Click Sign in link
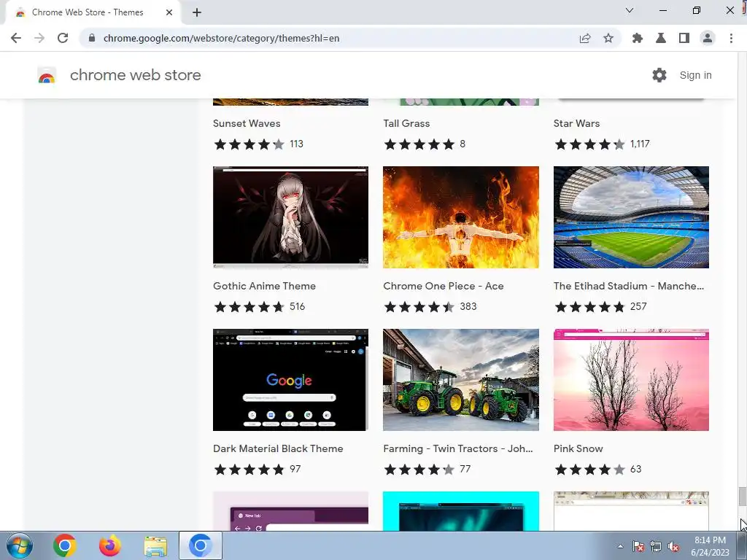 (695, 75)
